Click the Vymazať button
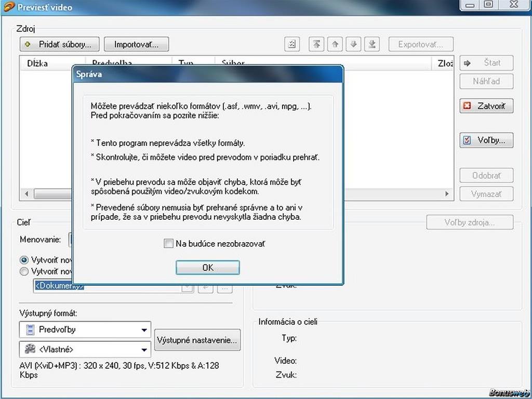The width and height of the screenshot is (532, 399). click(x=486, y=194)
